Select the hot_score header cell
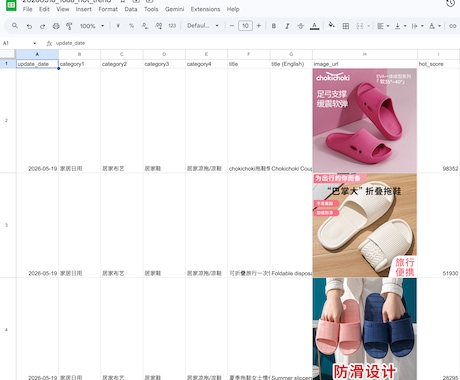The width and height of the screenshot is (460, 380). (438, 64)
